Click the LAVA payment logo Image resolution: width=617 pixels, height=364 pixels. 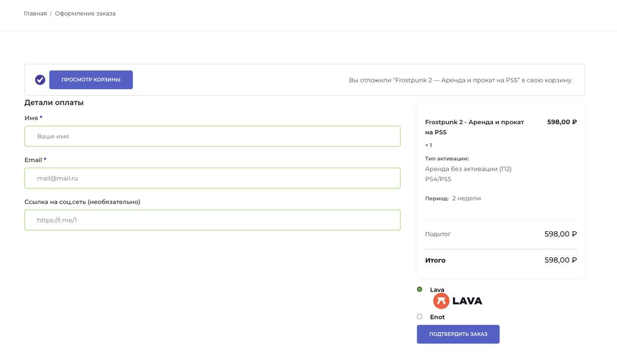[x=457, y=301]
